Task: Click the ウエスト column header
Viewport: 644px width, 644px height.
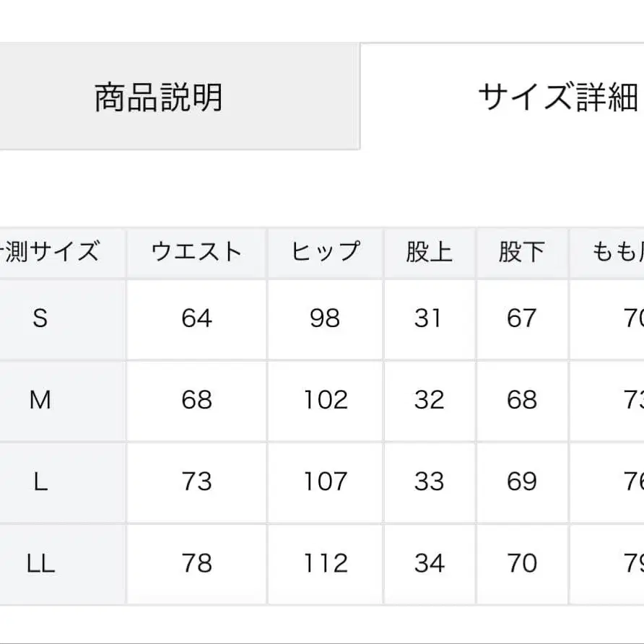Action: [196, 251]
